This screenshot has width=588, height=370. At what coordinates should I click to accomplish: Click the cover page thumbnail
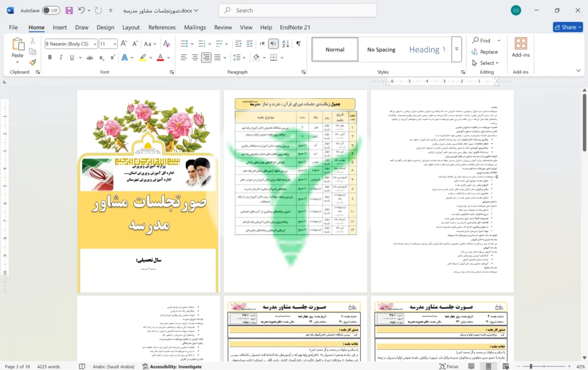point(149,191)
